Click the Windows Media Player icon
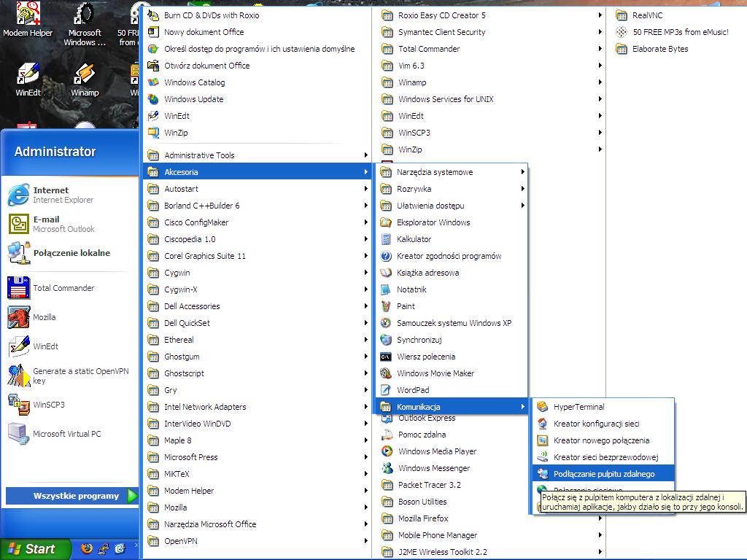747x560 pixels. pyautogui.click(x=387, y=451)
